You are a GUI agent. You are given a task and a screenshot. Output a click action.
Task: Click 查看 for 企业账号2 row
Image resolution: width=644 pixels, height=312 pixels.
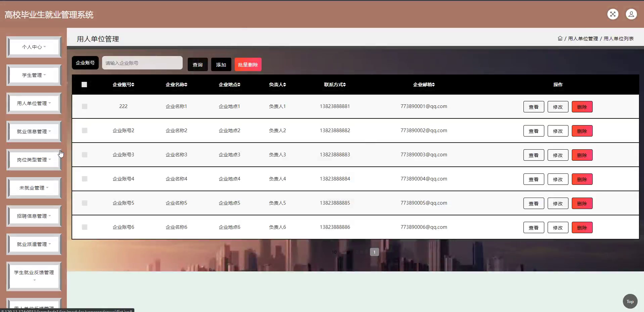pos(534,131)
